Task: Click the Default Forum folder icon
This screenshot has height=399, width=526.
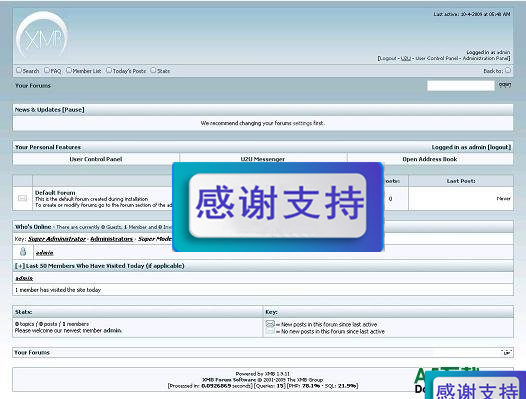Action: tap(22, 198)
